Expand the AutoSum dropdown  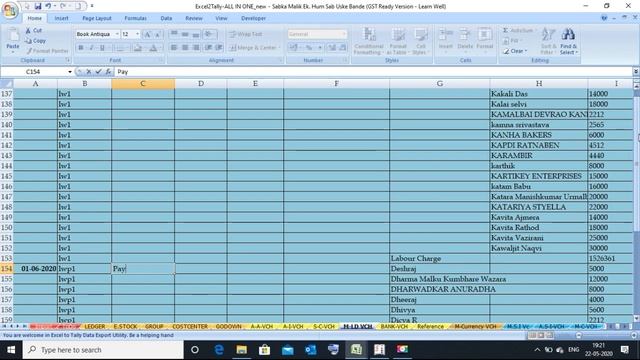535,30
